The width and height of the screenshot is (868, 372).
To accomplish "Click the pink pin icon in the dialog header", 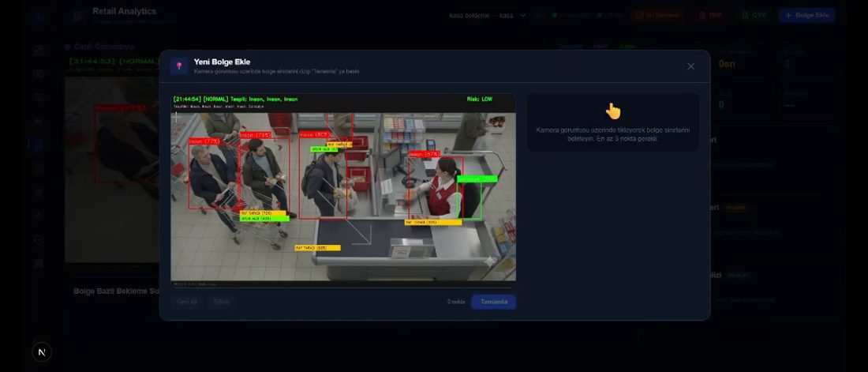I will pyautogui.click(x=179, y=66).
